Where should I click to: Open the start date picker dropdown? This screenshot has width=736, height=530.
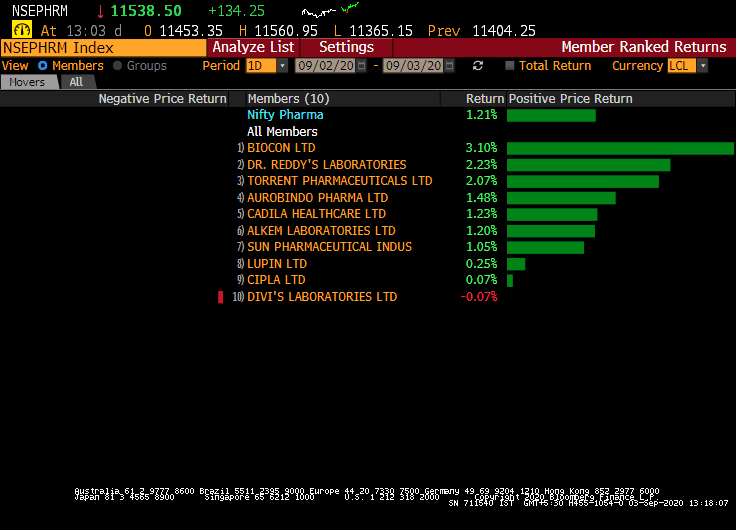tap(362, 66)
